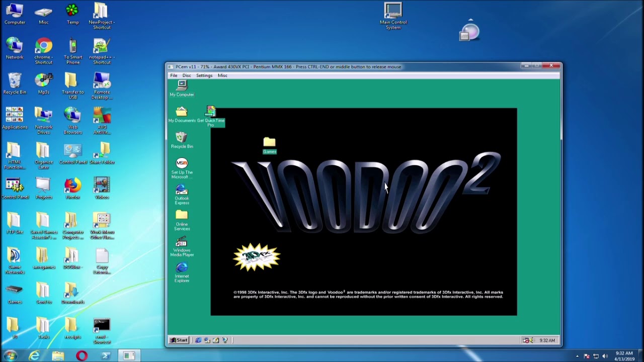Select the Windows Media Player icon
Image resolution: width=644 pixels, height=362 pixels.
click(182, 247)
